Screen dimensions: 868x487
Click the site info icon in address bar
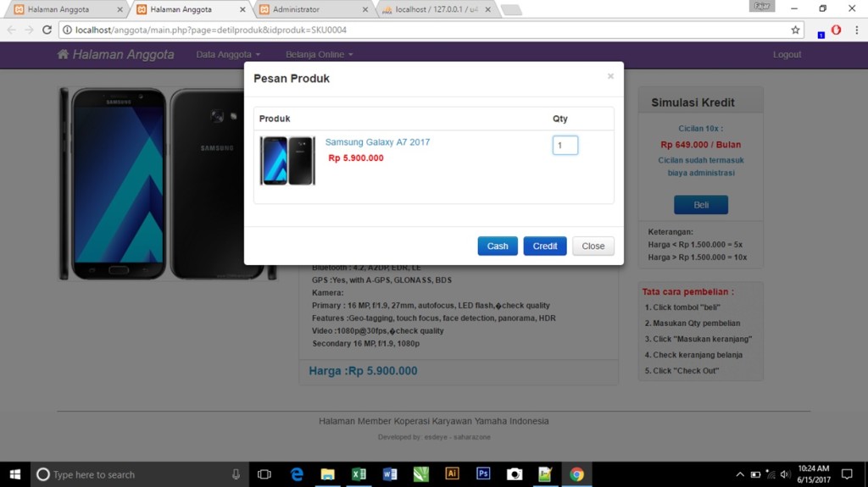[x=67, y=30]
